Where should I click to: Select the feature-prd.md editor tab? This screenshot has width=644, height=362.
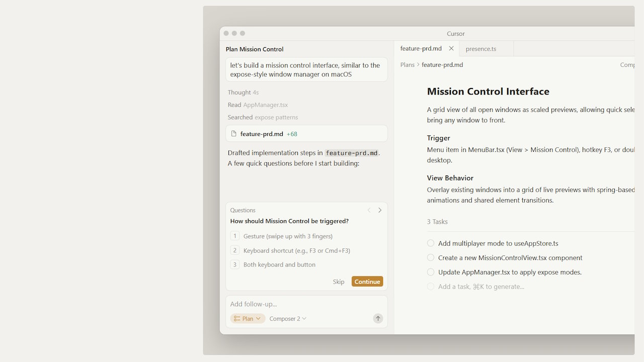point(421,49)
